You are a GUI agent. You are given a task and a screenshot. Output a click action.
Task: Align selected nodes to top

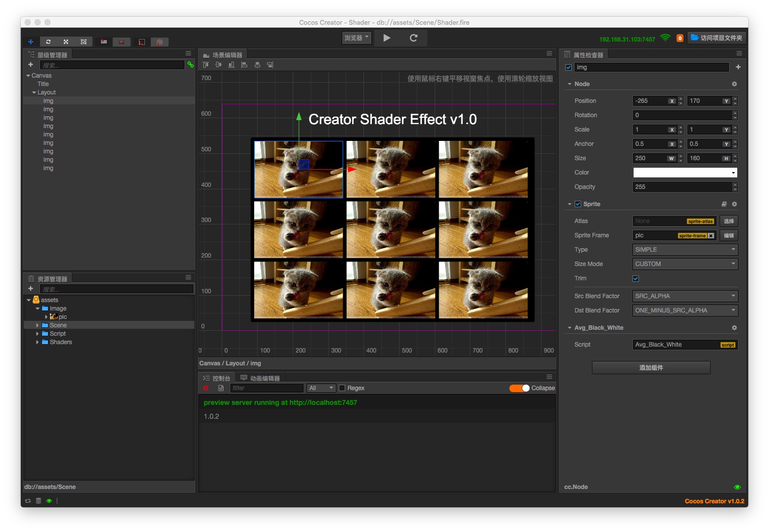206,65
